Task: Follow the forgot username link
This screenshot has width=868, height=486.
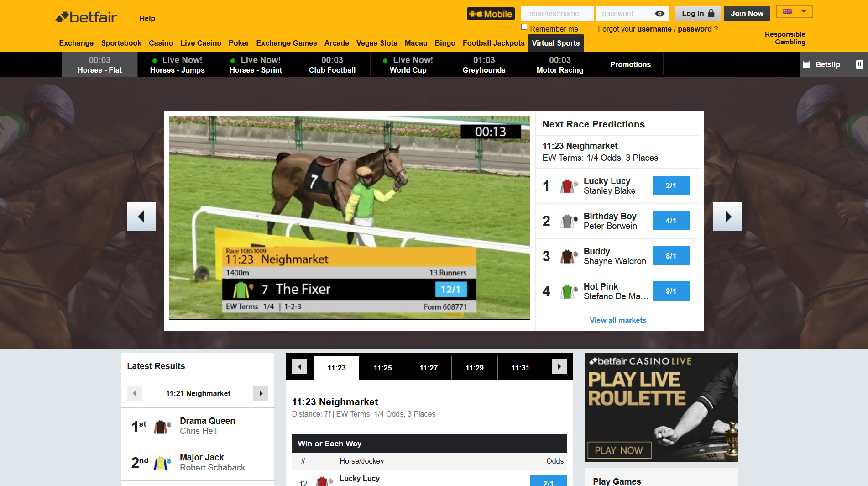Action: coord(654,29)
